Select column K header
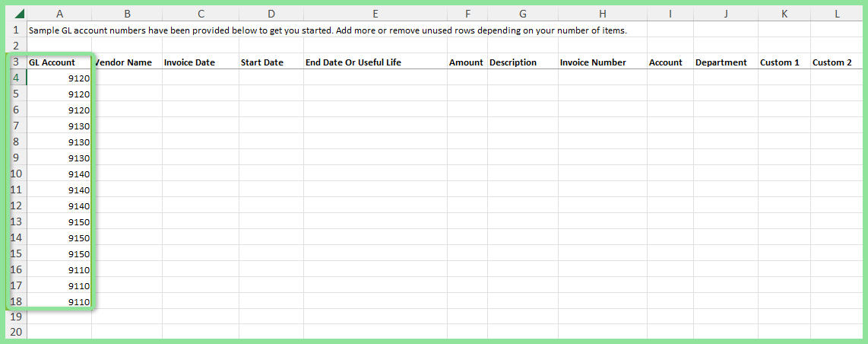Viewport: 868px width, 344px height. (784, 13)
